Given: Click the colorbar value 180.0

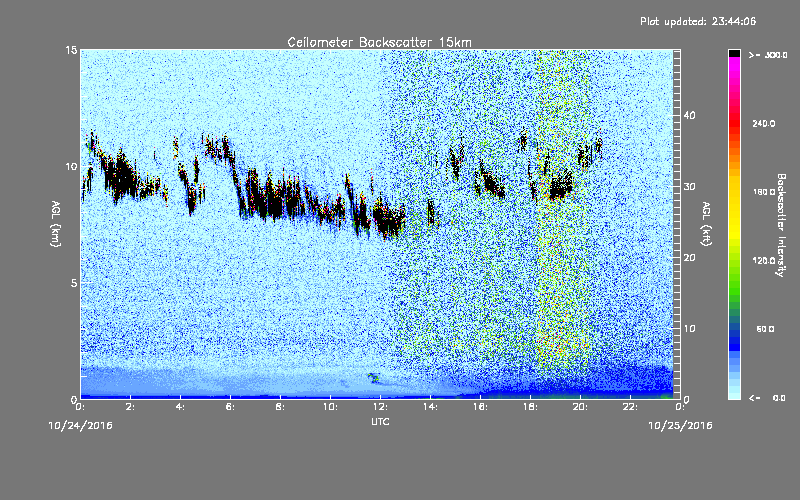Looking at the screenshot, I should (764, 192).
